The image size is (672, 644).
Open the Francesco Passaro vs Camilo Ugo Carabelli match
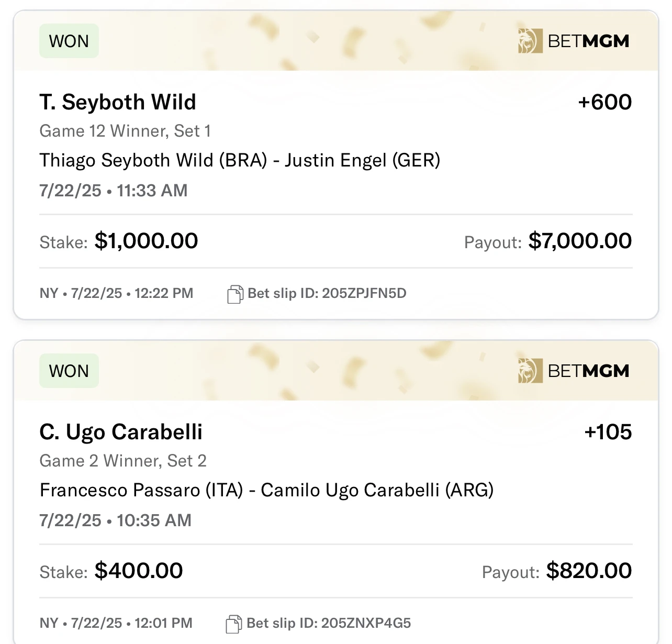click(x=267, y=490)
